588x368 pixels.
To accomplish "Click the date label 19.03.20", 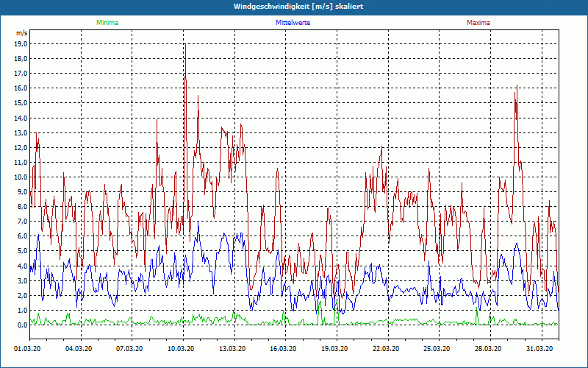I will pos(334,349).
